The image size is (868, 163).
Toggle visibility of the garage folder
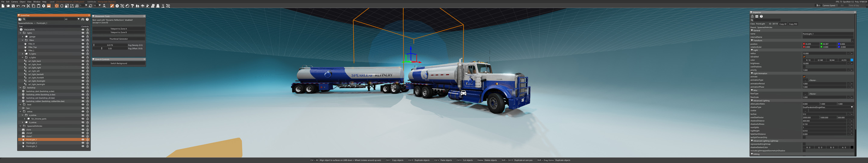point(83,37)
